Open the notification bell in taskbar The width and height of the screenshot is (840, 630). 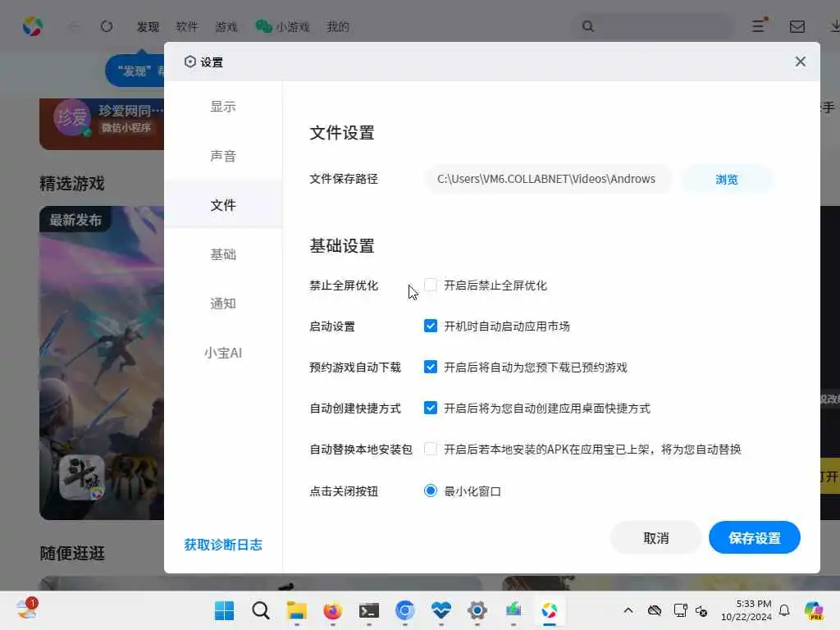pyautogui.click(x=784, y=610)
